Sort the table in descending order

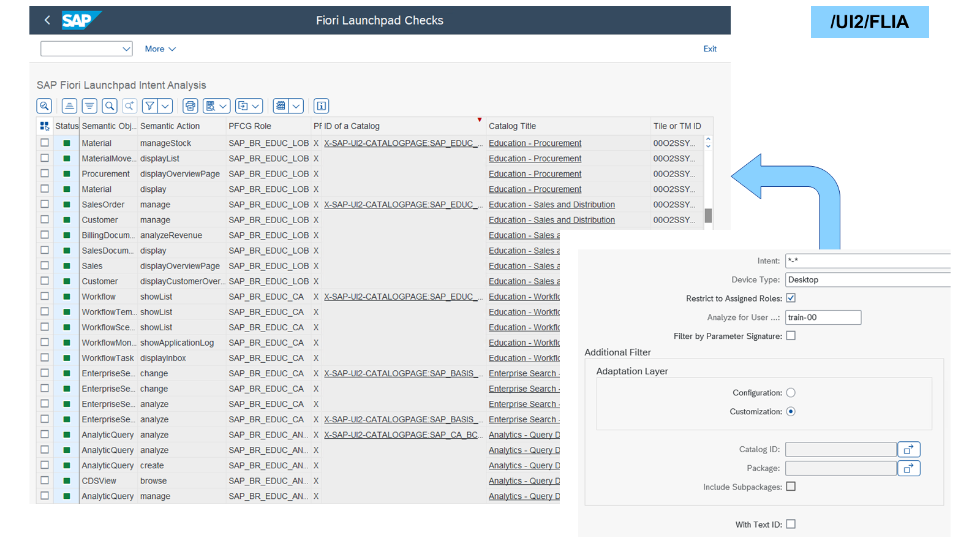click(90, 106)
